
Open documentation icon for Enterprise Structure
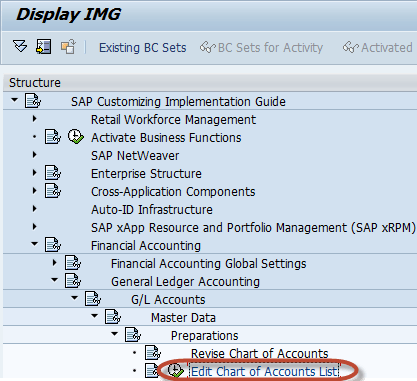pos(53,173)
